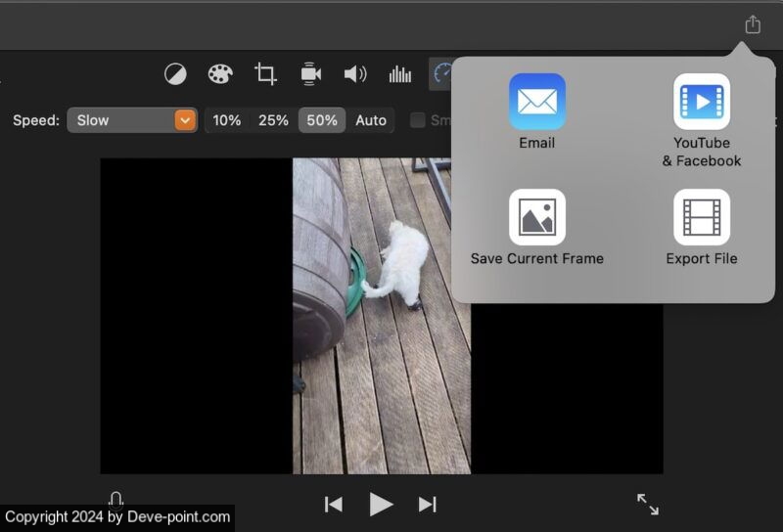Set speed to 10%
This screenshot has height=532, width=783.
tap(227, 120)
